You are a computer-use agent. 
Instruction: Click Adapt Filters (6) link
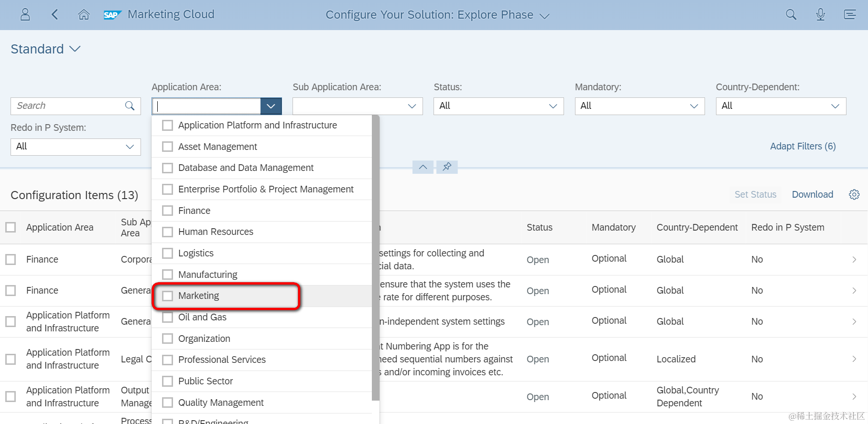tap(803, 147)
